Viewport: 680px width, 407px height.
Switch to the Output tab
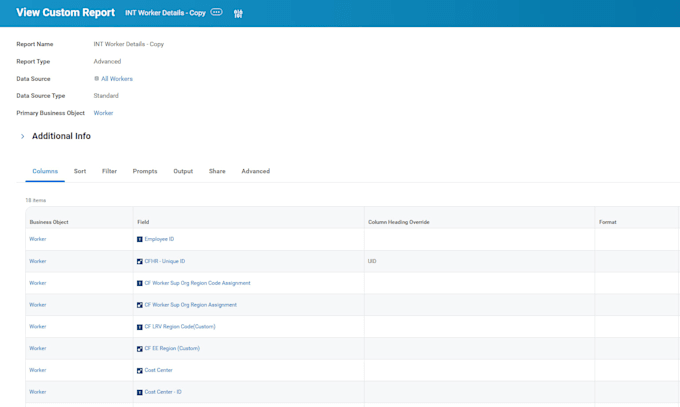click(183, 171)
